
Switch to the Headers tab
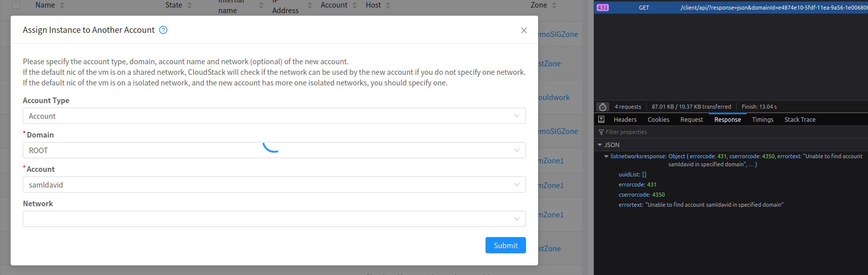coord(625,120)
